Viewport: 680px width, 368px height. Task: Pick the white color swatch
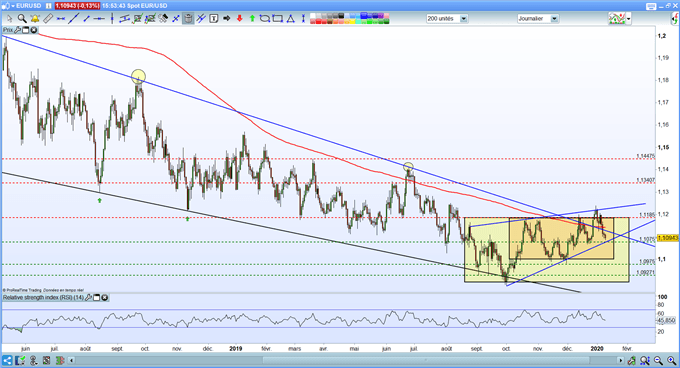(x=312, y=16)
